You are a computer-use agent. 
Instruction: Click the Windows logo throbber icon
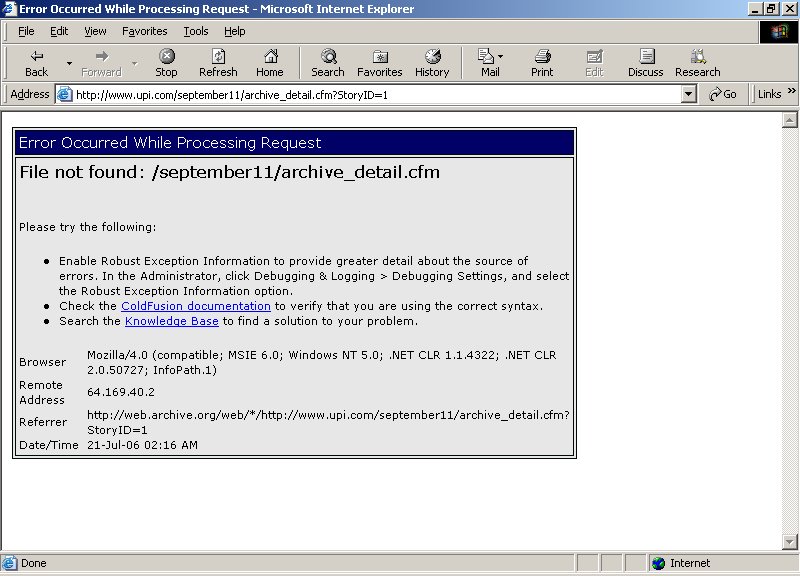pos(779,32)
